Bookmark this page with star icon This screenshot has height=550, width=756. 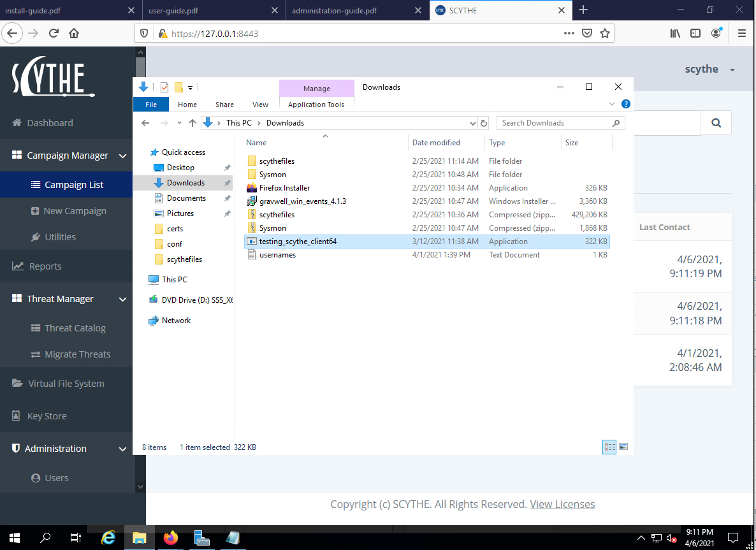(x=604, y=33)
